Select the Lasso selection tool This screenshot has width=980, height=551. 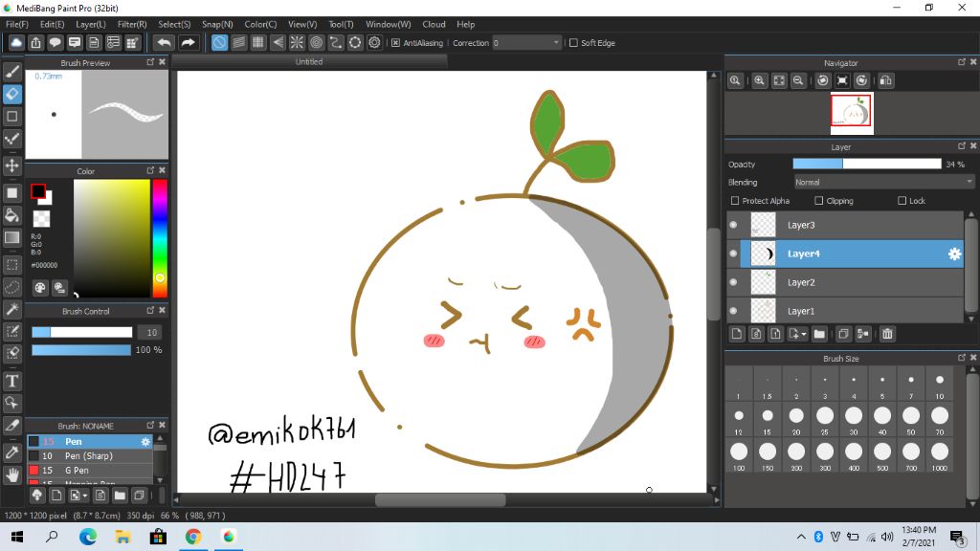pyautogui.click(x=12, y=287)
